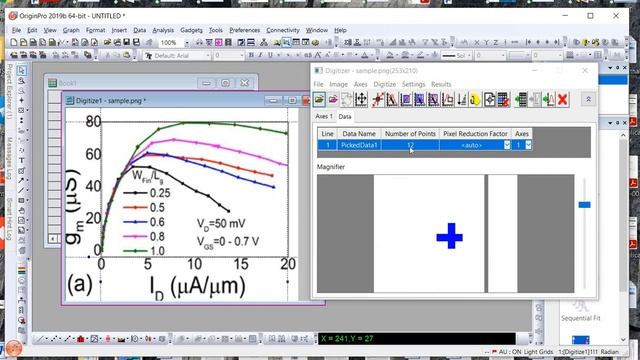The image size is (640, 360).
Task: Click the crosshair target icon in Digitizer
Action: [x=489, y=99]
